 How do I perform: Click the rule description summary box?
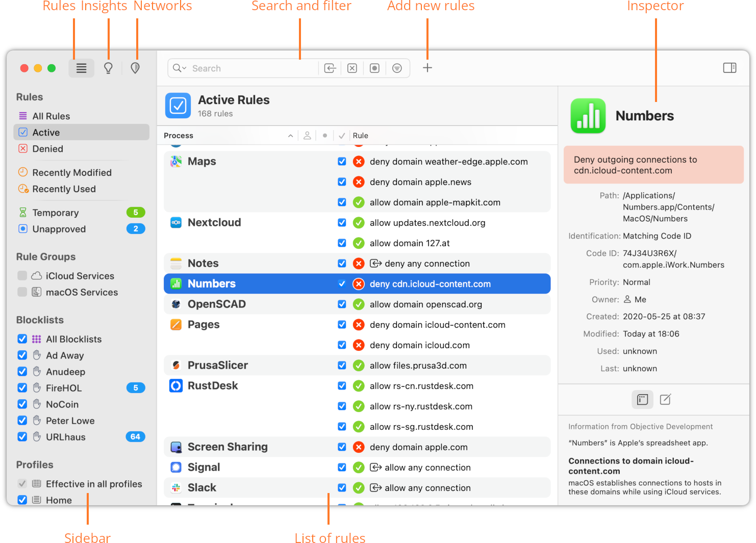click(x=653, y=165)
